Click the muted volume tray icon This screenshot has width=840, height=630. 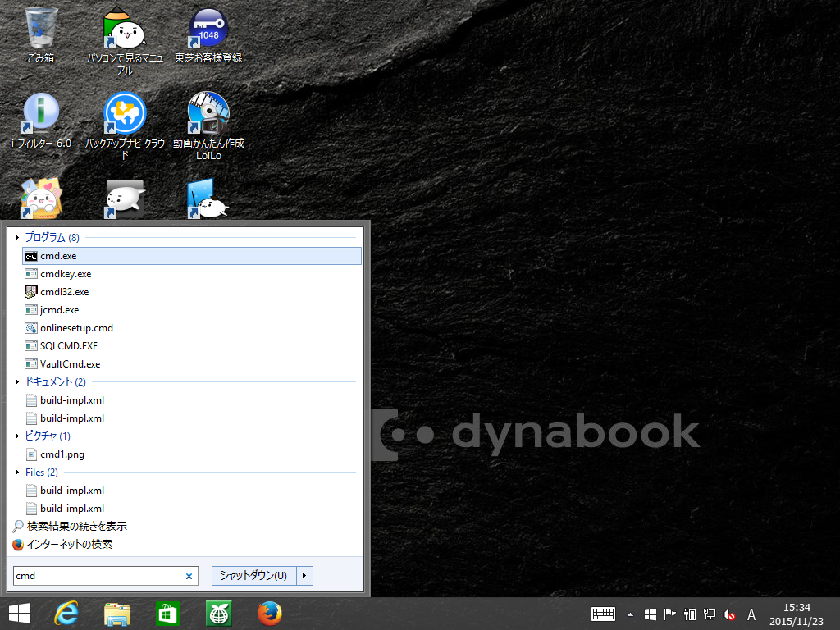(729, 615)
